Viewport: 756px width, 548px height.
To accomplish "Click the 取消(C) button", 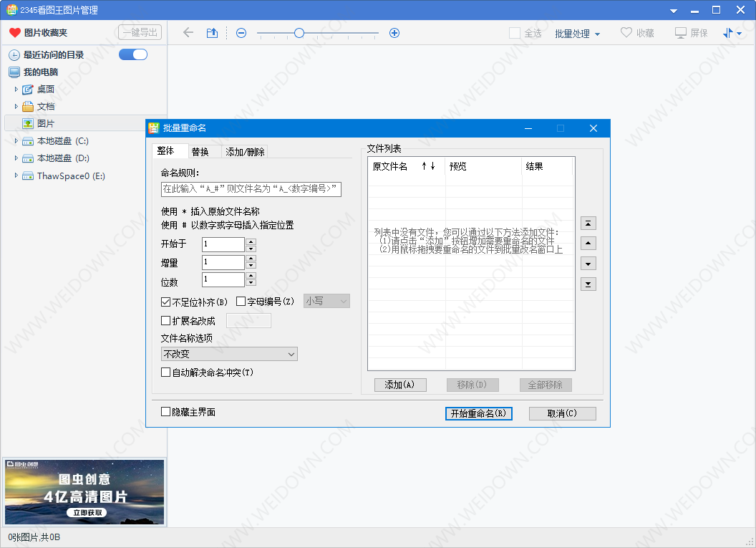I will 562,413.
